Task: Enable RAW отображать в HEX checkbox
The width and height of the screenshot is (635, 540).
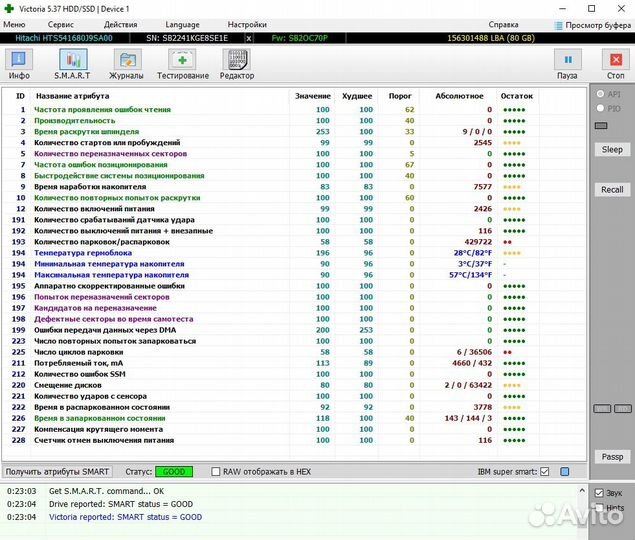Action: point(216,471)
